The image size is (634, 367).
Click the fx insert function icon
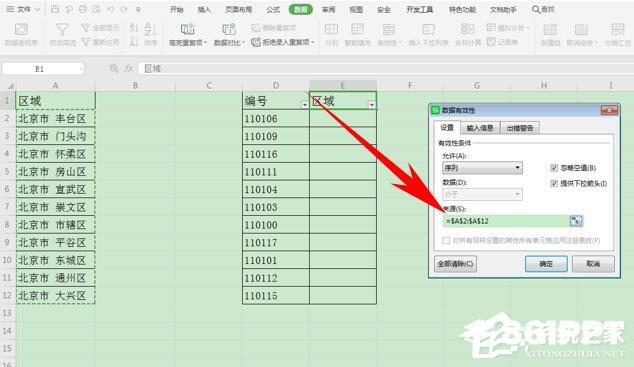point(129,69)
